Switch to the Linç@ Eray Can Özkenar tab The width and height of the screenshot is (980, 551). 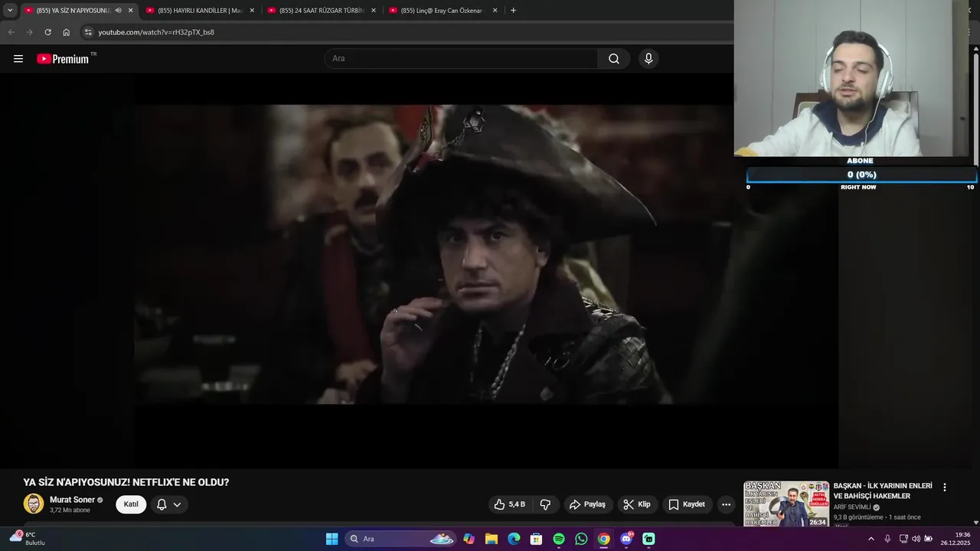[x=442, y=11]
